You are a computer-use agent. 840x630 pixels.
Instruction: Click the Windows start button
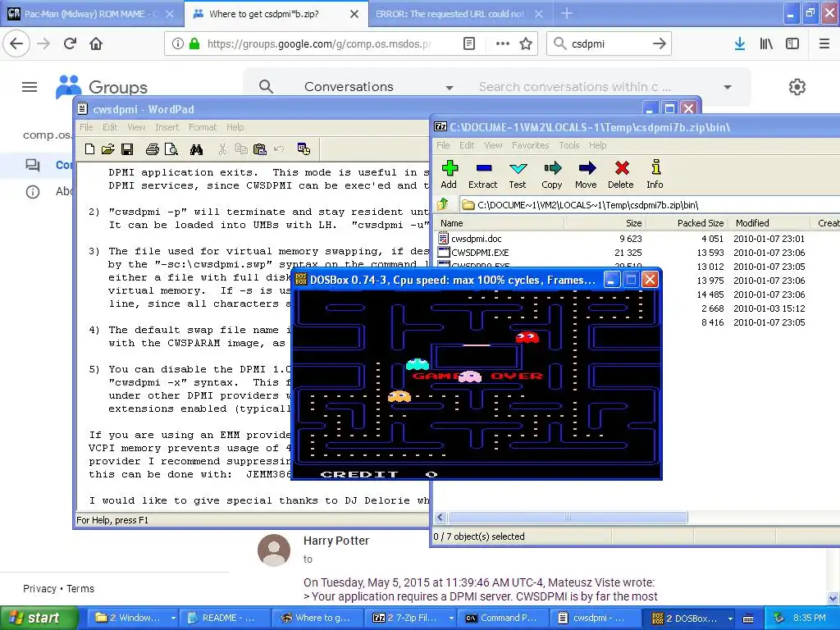39,618
